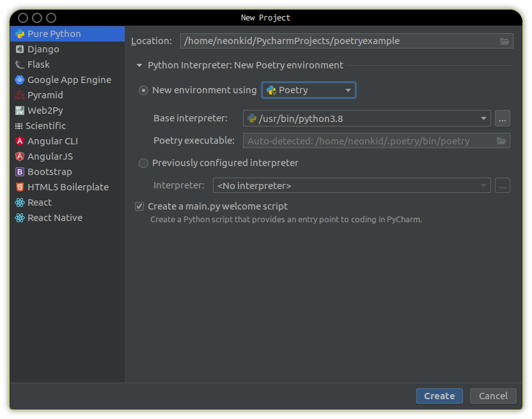Click the Google App Engine icon
Viewport: 532px width, 419px height.
click(x=20, y=80)
